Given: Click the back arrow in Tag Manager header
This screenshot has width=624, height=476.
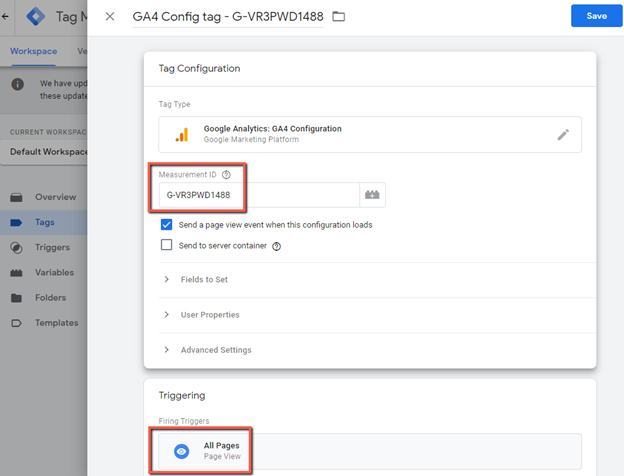Looking at the screenshot, I should [x=5, y=16].
